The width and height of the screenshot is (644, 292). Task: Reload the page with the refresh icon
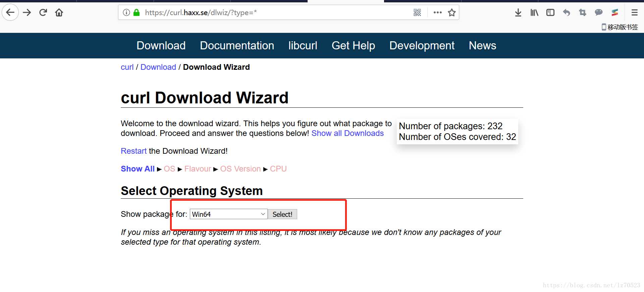coord(43,12)
